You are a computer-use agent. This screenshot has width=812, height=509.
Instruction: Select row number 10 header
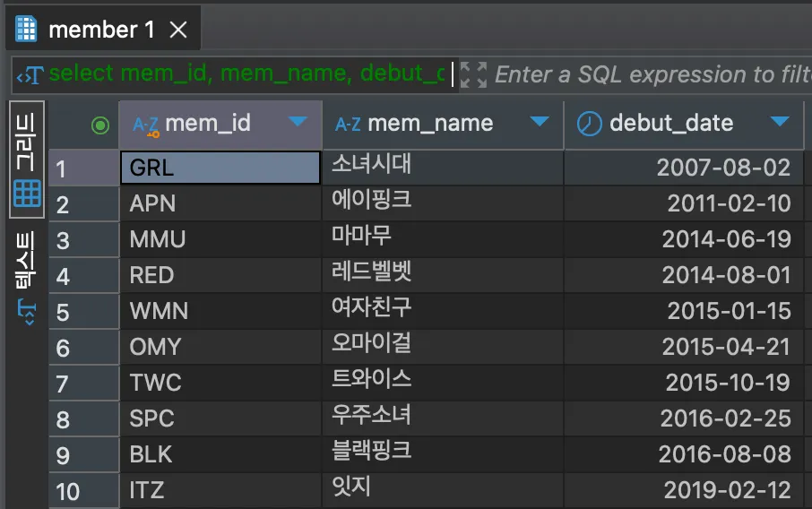pyautogui.click(x=84, y=490)
